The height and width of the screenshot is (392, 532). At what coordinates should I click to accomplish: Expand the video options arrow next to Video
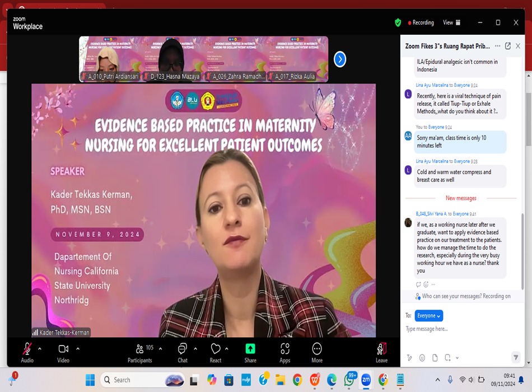78,348
